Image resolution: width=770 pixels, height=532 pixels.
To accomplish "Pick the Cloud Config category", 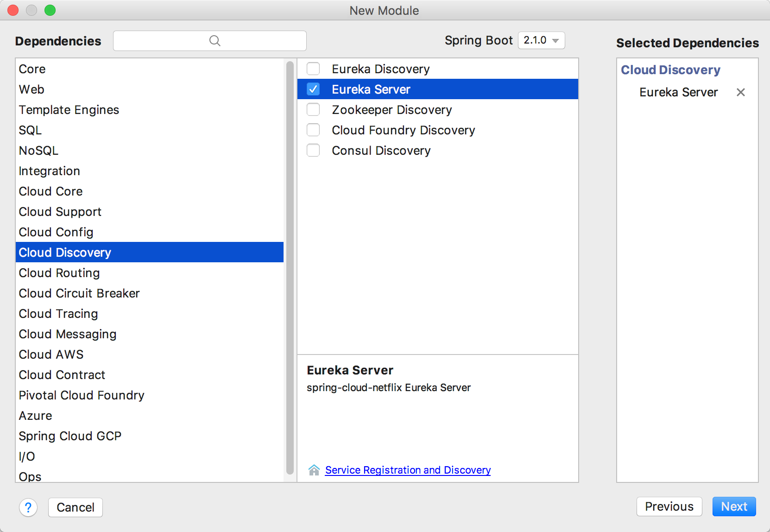I will pos(150,232).
